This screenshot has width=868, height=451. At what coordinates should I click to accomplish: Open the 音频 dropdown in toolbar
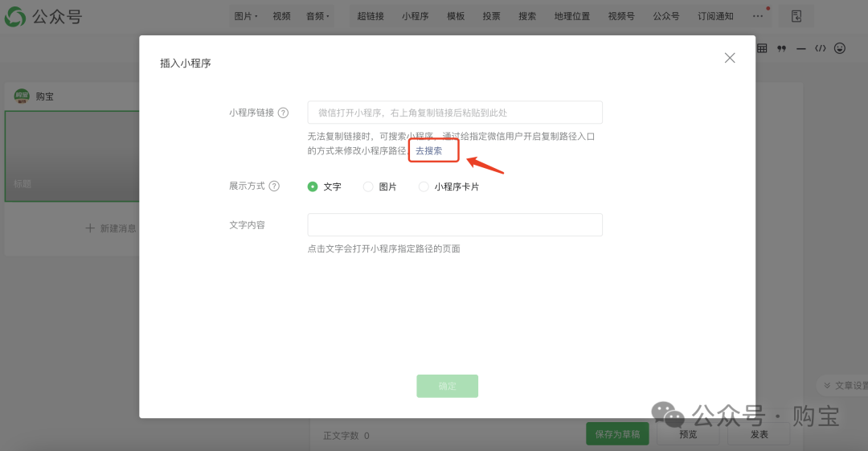click(x=317, y=16)
